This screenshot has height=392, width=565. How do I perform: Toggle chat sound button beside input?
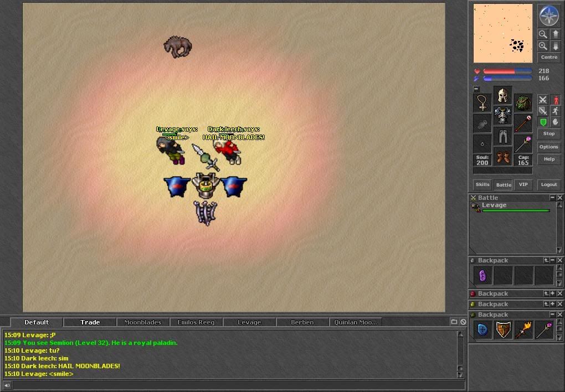[7, 385]
